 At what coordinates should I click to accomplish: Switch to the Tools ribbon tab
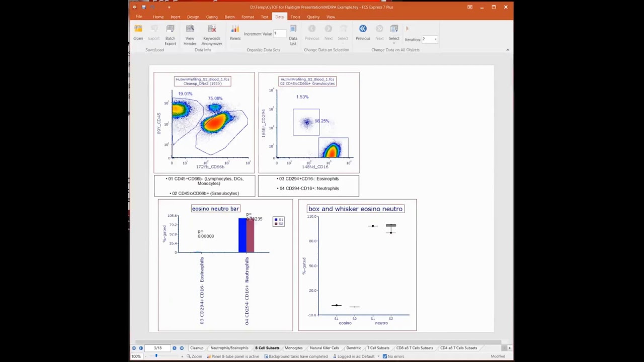coord(295,17)
